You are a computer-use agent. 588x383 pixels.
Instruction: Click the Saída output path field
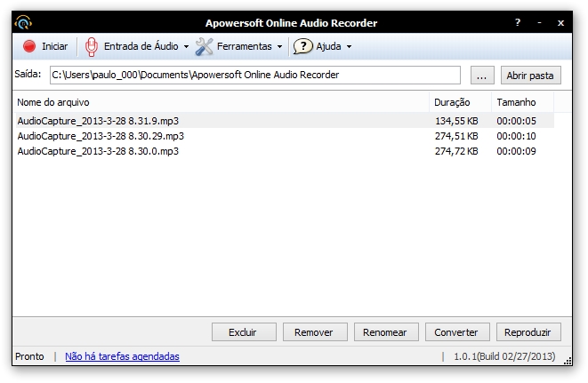point(255,75)
